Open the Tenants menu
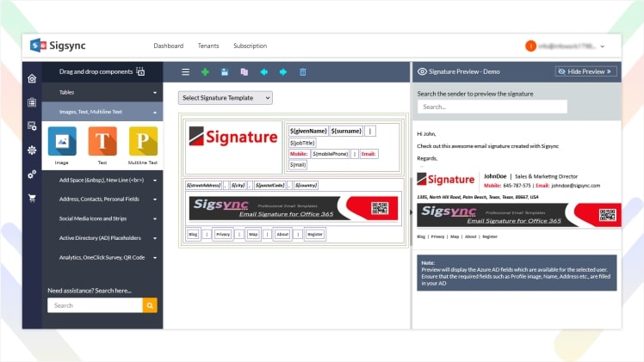Image resolution: width=644 pixels, height=362 pixels. (x=208, y=46)
